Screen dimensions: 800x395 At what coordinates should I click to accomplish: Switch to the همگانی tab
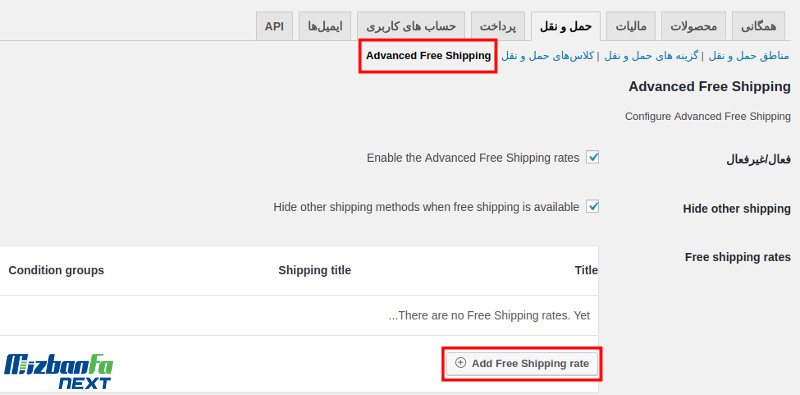pos(760,27)
